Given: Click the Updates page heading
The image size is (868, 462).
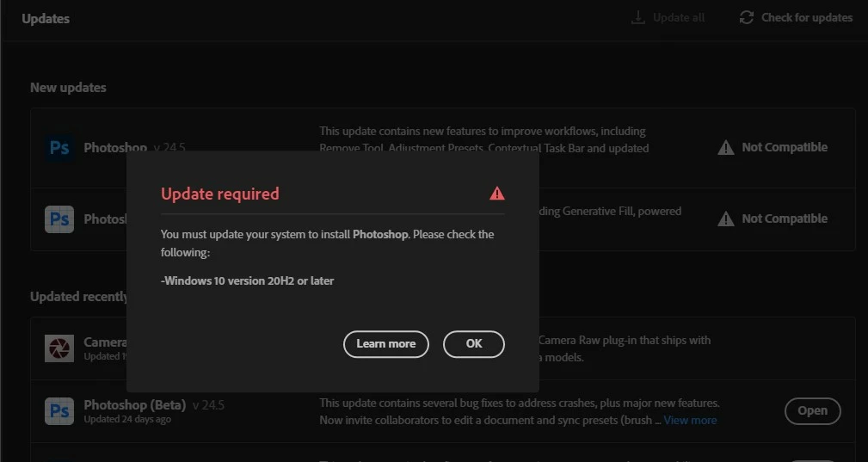Looking at the screenshot, I should pyautogui.click(x=46, y=19).
